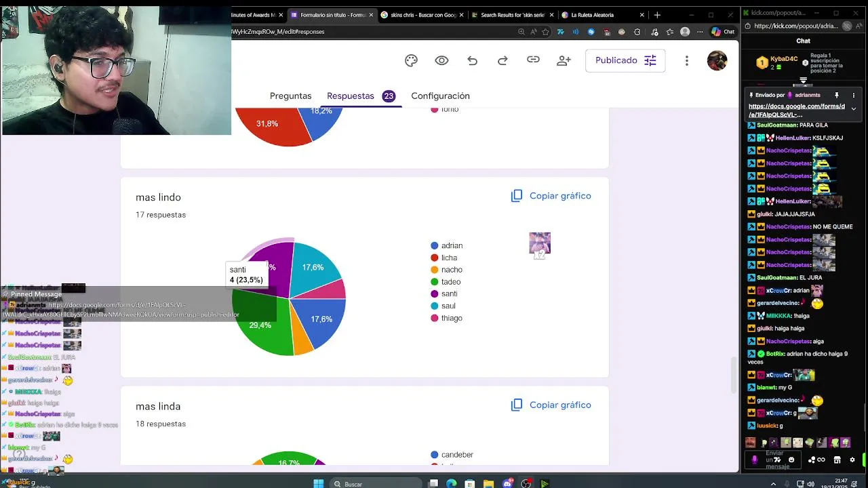Click the Google Forms page vertical scrollbar
This screenshot has height=488, width=868.
click(x=734, y=374)
